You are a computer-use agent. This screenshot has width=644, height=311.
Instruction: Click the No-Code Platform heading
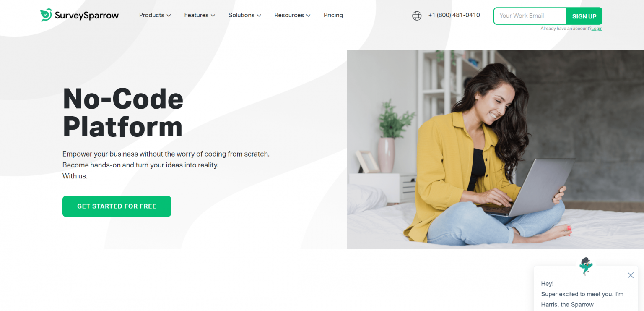123,112
